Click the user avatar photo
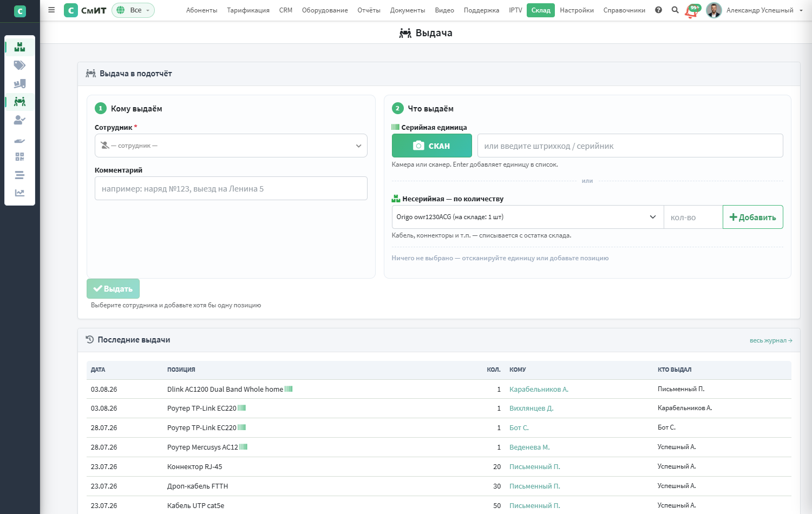Viewport: 812px width, 514px height. [x=714, y=10]
